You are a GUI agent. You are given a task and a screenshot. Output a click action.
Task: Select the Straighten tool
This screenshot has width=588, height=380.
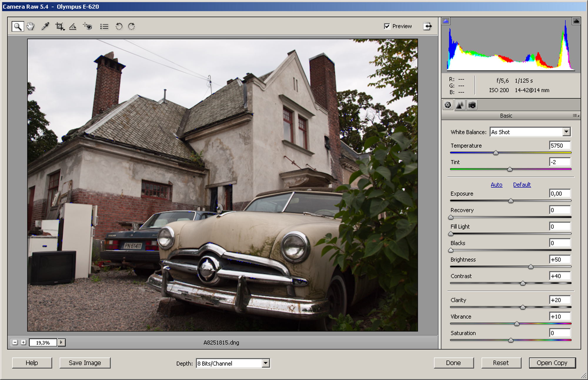pyautogui.click(x=73, y=26)
